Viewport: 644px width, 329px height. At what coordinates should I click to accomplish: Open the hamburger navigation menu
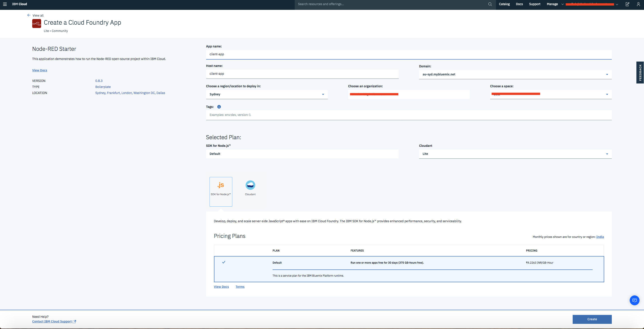pyautogui.click(x=5, y=4)
